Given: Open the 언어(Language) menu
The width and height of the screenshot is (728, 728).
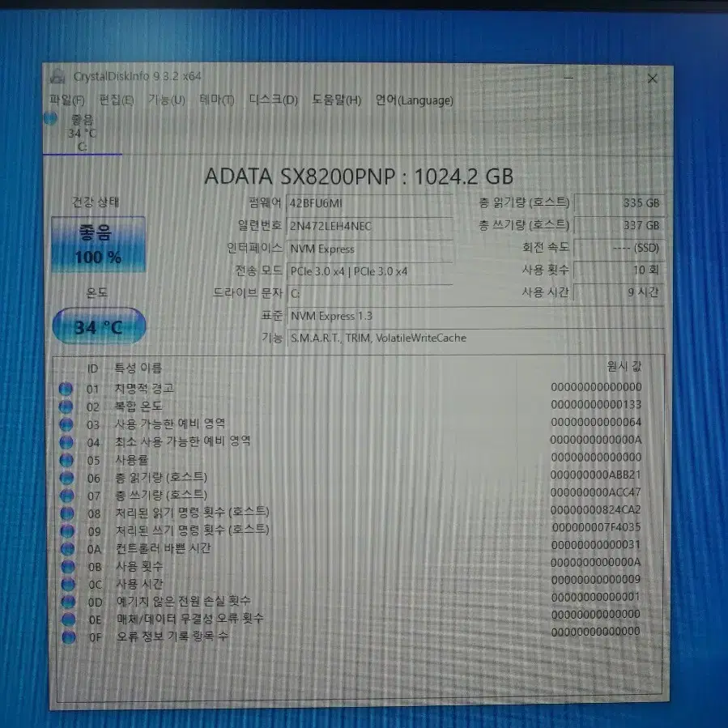Looking at the screenshot, I should coord(414,100).
